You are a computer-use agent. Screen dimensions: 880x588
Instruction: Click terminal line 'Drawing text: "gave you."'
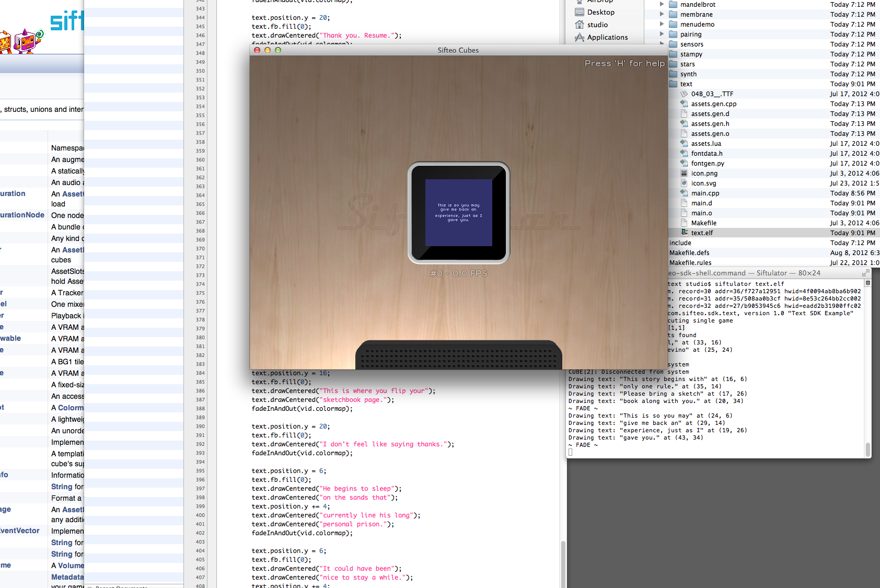[x=636, y=438]
